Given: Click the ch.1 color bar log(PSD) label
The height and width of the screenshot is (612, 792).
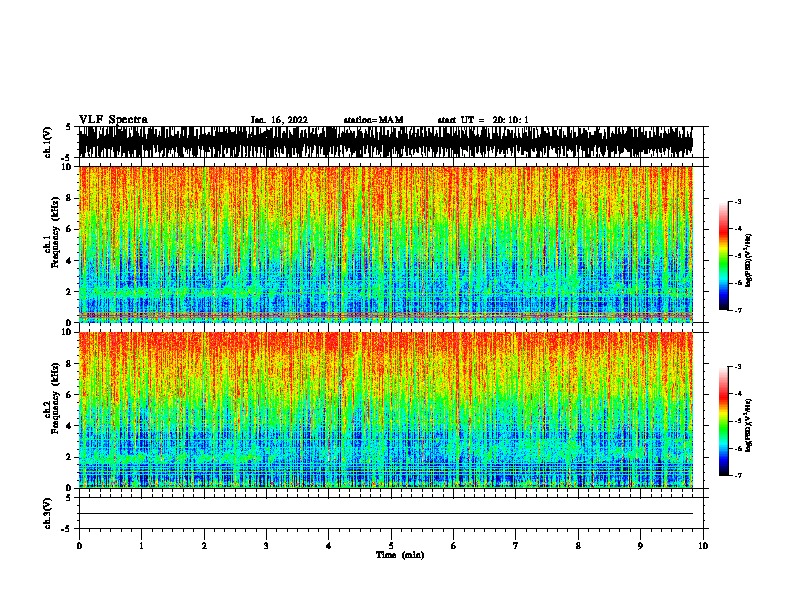Looking at the screenshot, I should tap(749, 260).
